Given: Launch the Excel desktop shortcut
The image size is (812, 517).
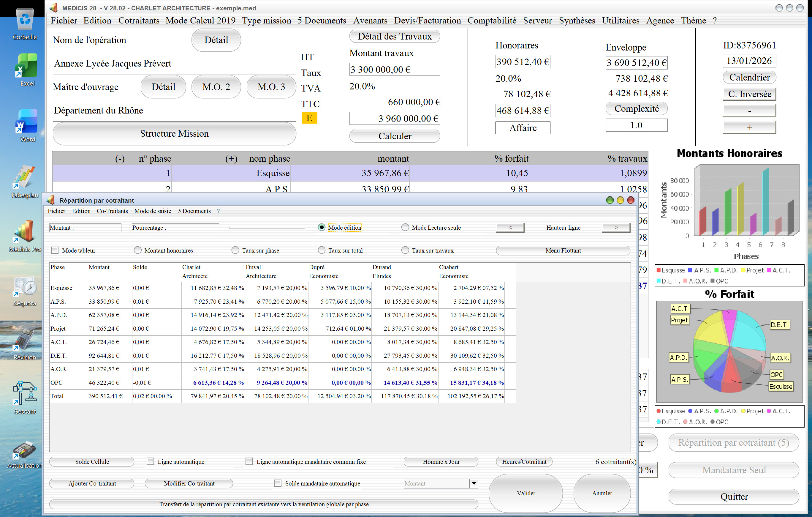Looking at the screenshot, I should point(26,70).
